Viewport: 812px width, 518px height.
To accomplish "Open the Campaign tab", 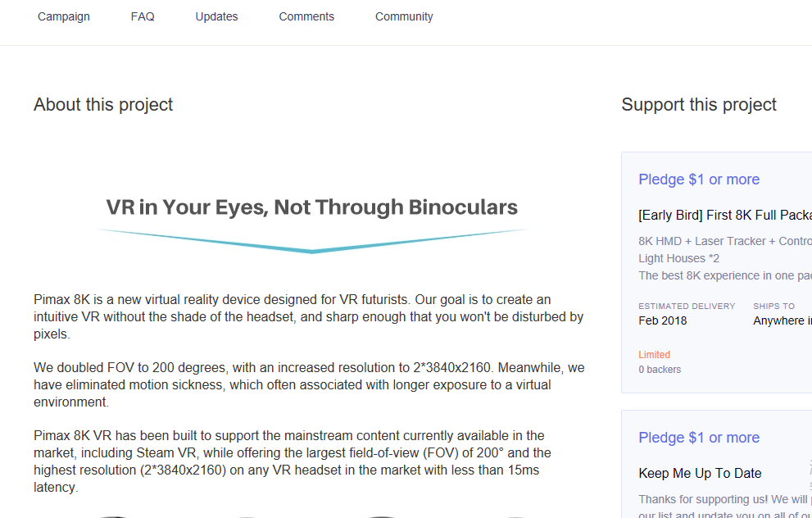I will pyautogui.click(x=64, y=16).
